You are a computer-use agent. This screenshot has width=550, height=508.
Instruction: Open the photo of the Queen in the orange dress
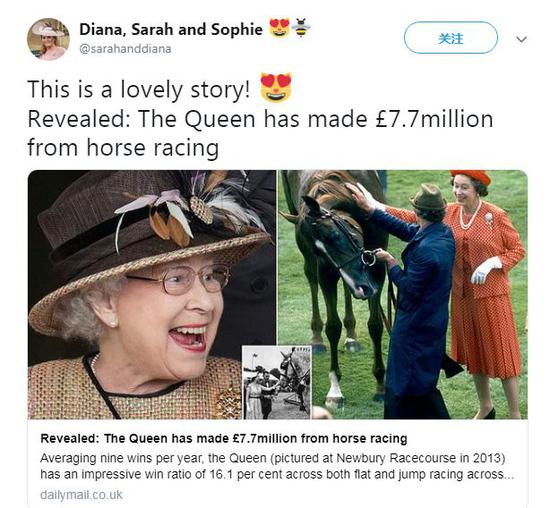point(403,294)
